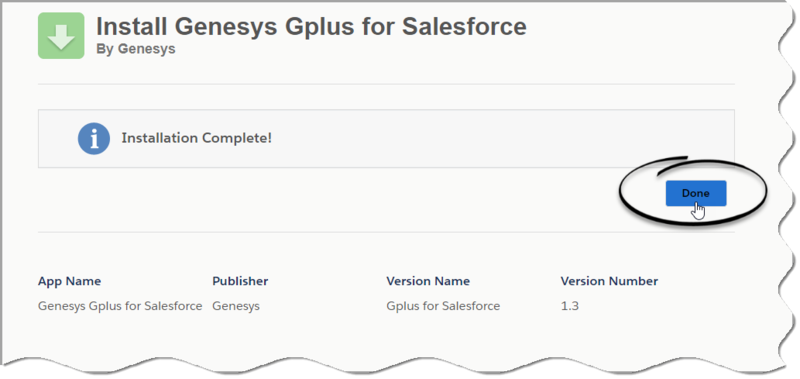The image size is (800, 379).
Task: Select the 'Genesys Gplus for Salesforce' app name value
Action: (x=120, y=306)
